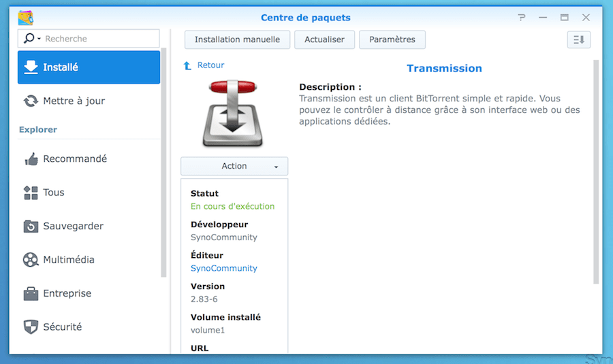Screen dimensions: 613x364
Task: Click the Multimédia film reel icon
Action: pos(31,260)
